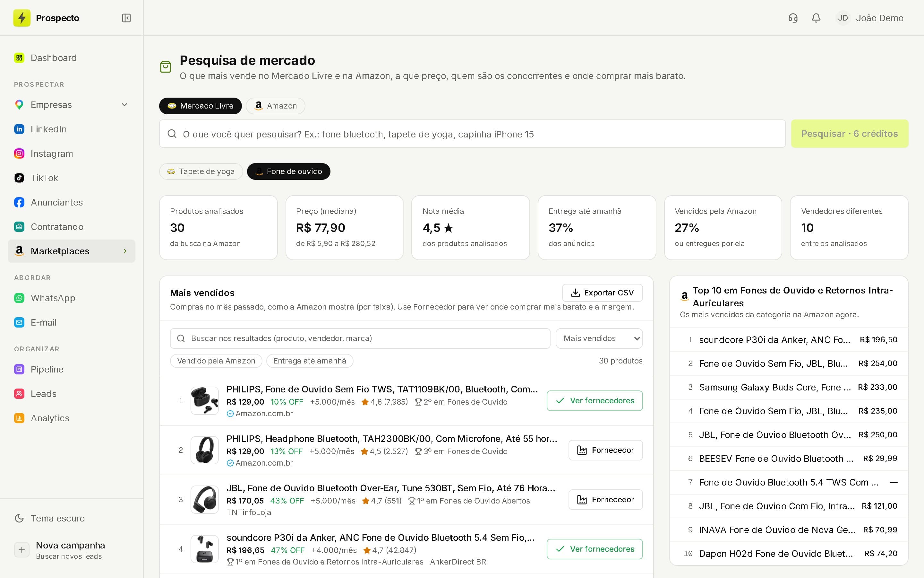Click the Analytics chart icon
Screen dimensions: 924x578
pos(19,418)
